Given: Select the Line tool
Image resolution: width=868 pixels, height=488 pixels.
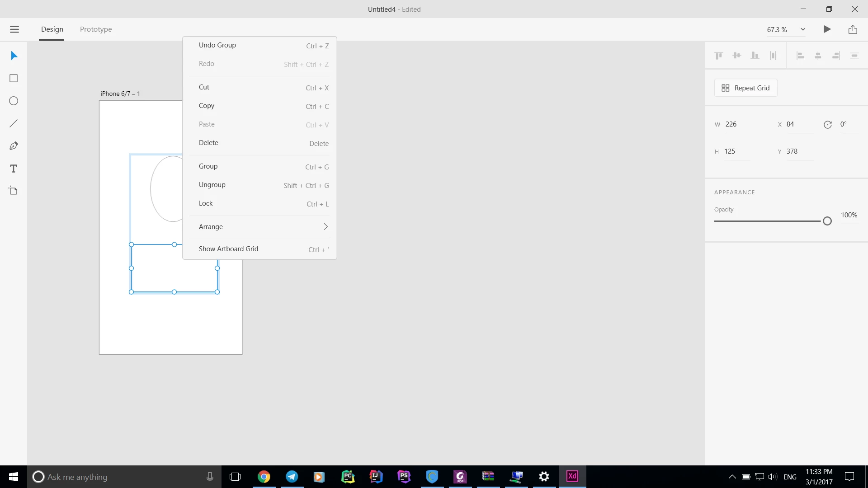Looking at the screenshot, I should coord(14,123).
